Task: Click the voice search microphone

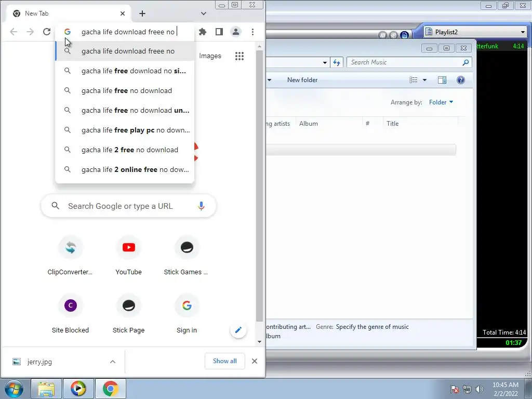Action: pyautogui.click(x=201, y=206)
